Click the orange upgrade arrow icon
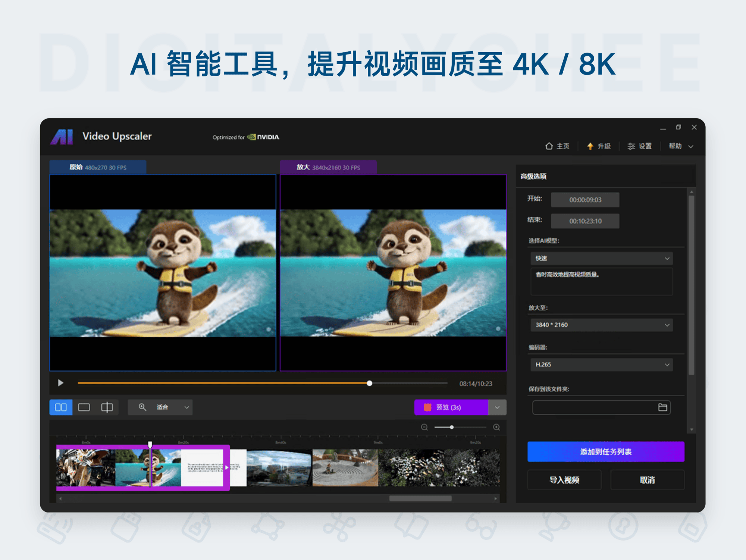Screen dimensions: 746x560 [x=590, y=146]
